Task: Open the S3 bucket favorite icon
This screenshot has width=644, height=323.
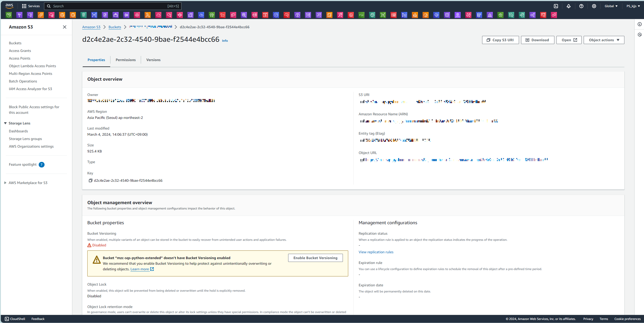Action: (9, 15)
